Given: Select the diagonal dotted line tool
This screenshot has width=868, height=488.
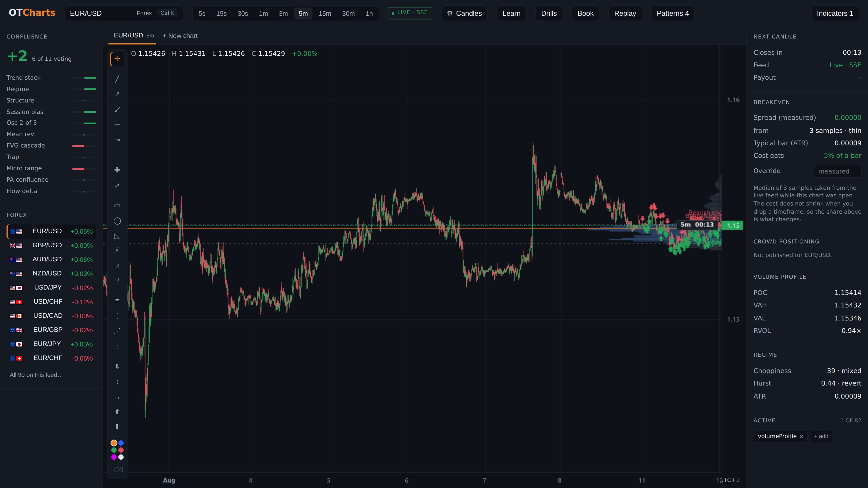Looking at the screenshot, I should pyautogui.click(x=117, y=331).
